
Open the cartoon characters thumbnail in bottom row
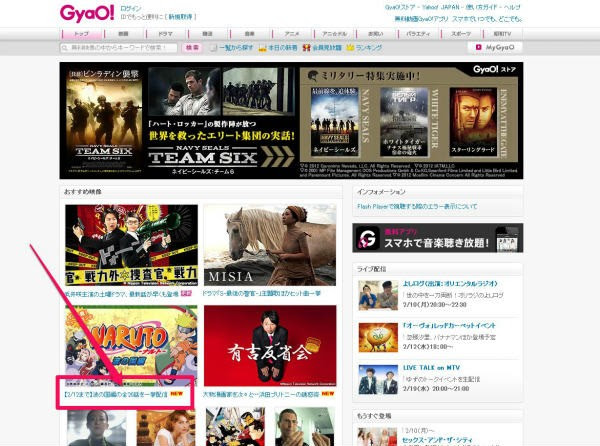tap(235, 427)
